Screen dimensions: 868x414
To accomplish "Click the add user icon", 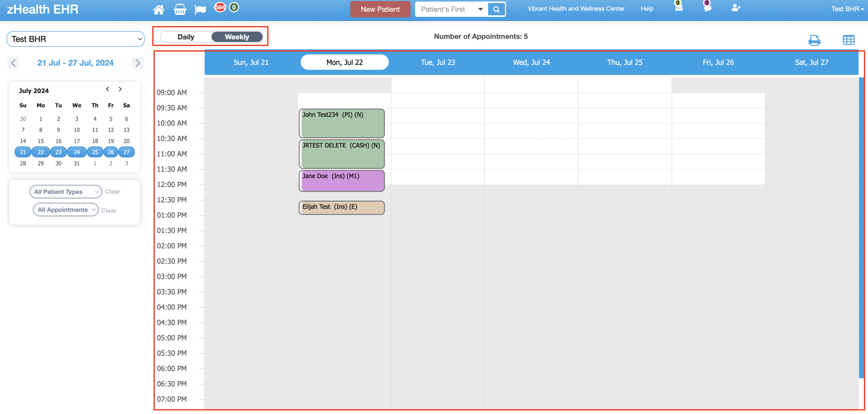I will (x=736, y=8).
